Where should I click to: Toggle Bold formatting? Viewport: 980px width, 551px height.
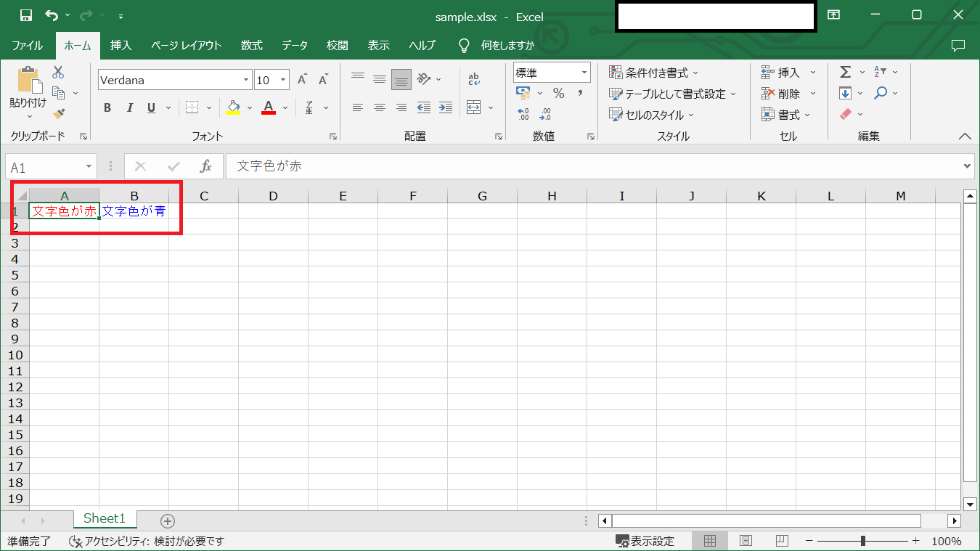[x=107, y=108]
